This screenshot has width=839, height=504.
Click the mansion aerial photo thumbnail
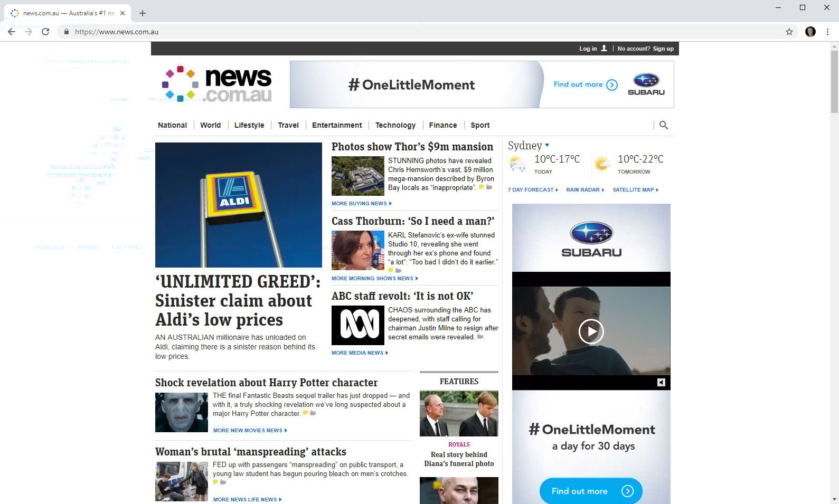358,176
